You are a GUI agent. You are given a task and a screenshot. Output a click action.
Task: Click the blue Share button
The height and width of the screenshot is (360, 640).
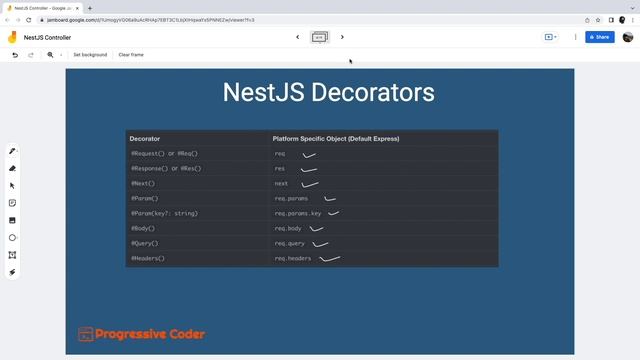point(600,37)
